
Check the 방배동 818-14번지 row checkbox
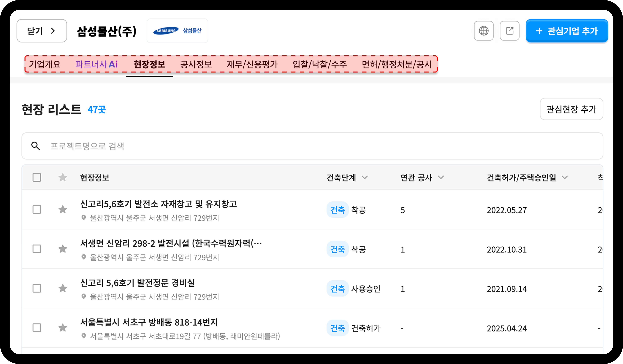pos(37,328)
